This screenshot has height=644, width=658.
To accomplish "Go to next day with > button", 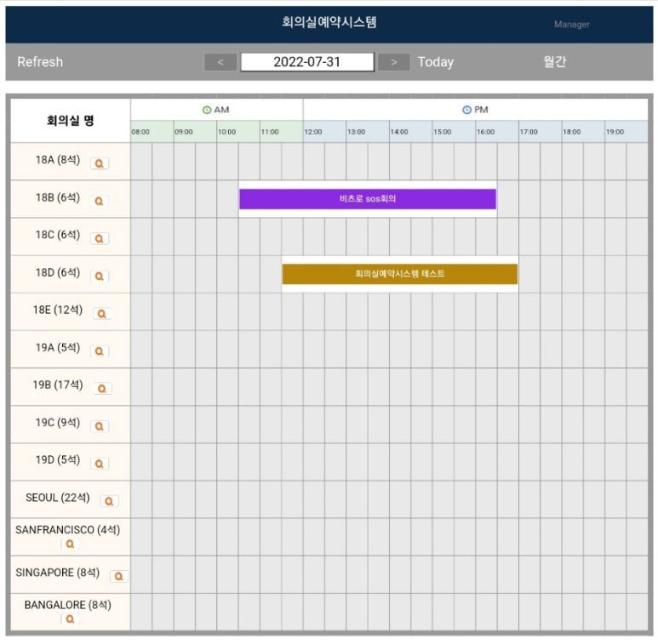I will [x=393, y=62].
